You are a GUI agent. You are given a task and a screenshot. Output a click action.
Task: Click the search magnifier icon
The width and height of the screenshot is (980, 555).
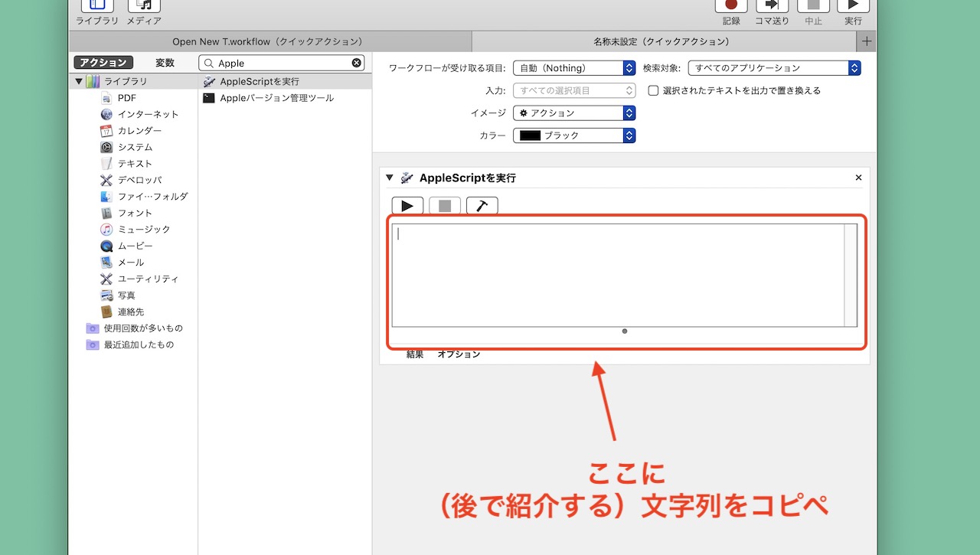pos(209,64)
